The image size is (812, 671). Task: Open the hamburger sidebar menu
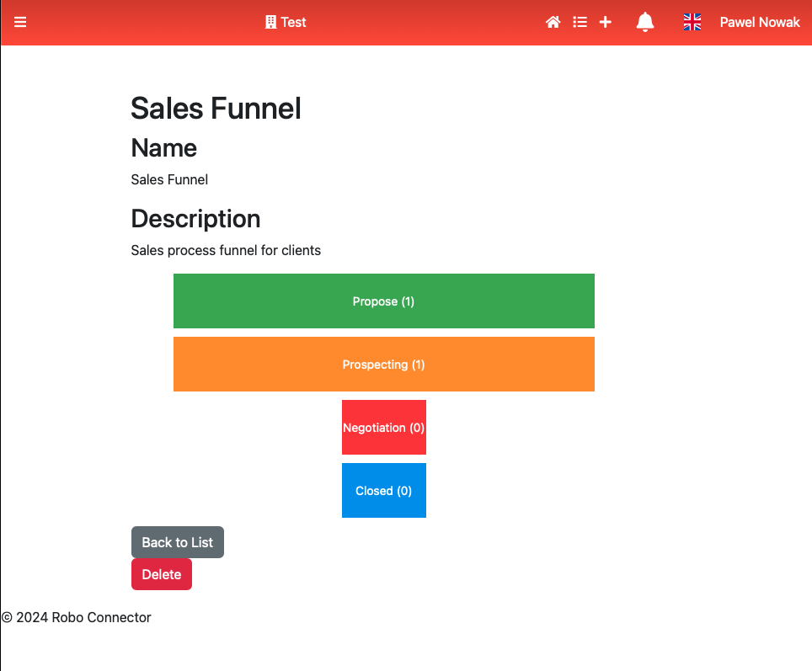coord(20,22)
